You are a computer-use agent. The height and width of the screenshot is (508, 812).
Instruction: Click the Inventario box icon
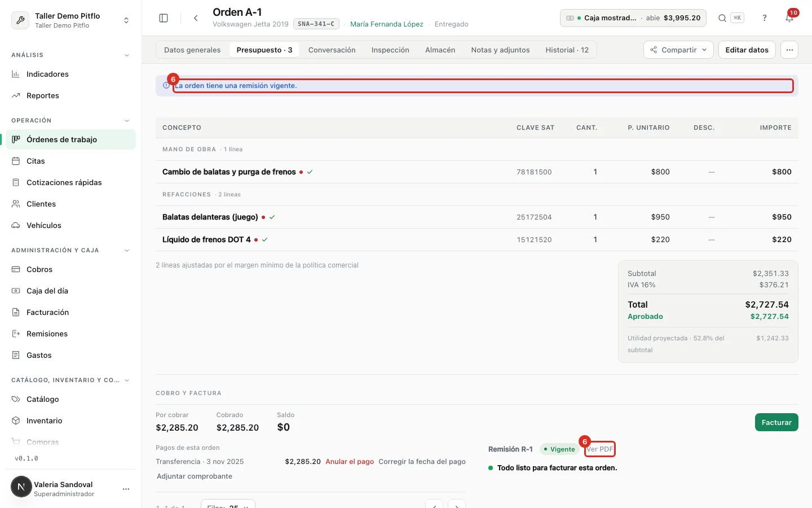click(x=16, y=421)
